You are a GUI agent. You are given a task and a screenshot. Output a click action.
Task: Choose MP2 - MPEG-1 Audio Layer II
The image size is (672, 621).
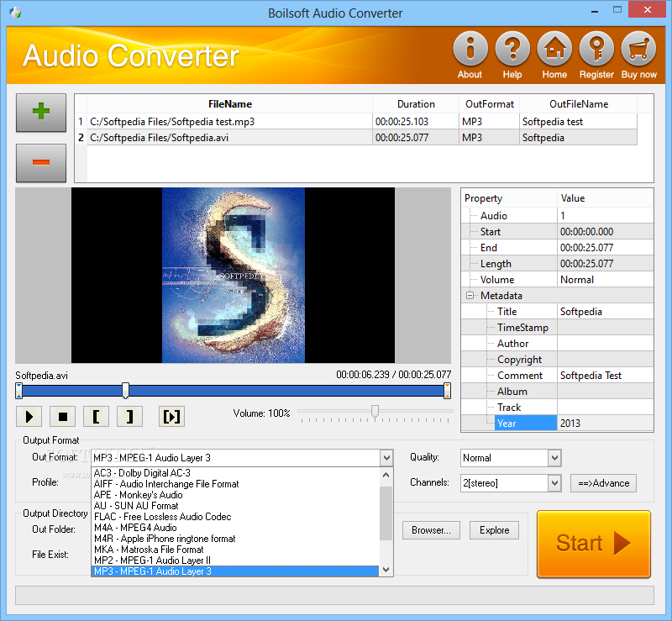(x=235, y=560)
